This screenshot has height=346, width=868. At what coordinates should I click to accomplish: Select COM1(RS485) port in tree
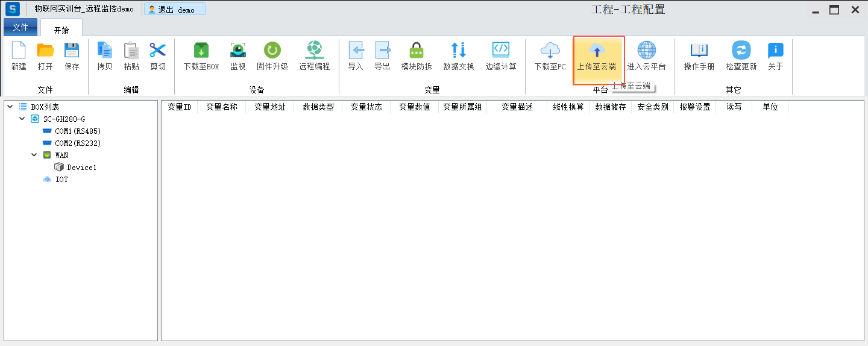(x=77, y=131)
